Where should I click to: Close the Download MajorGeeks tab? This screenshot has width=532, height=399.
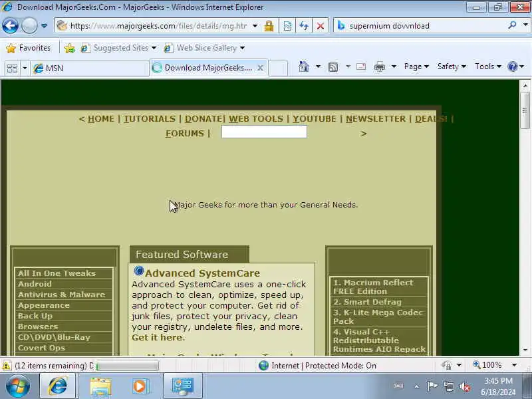(260, 68)
